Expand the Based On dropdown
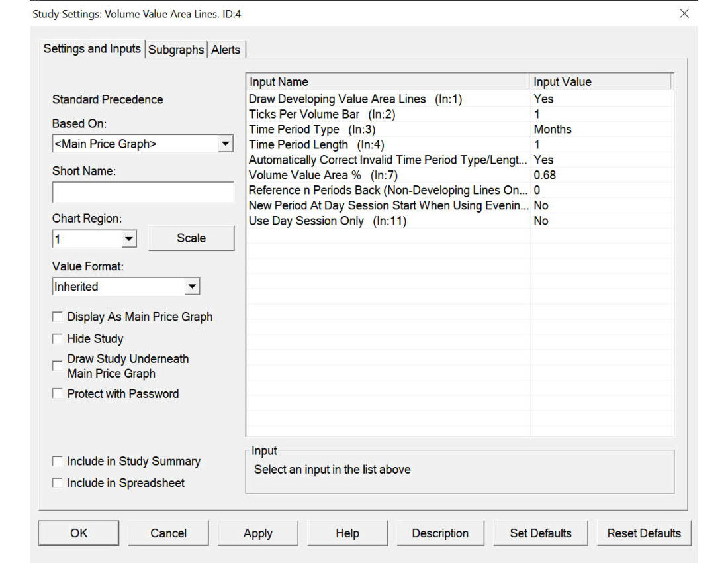The width and height of the screenshot is (728, 563). tap(226, 144)
